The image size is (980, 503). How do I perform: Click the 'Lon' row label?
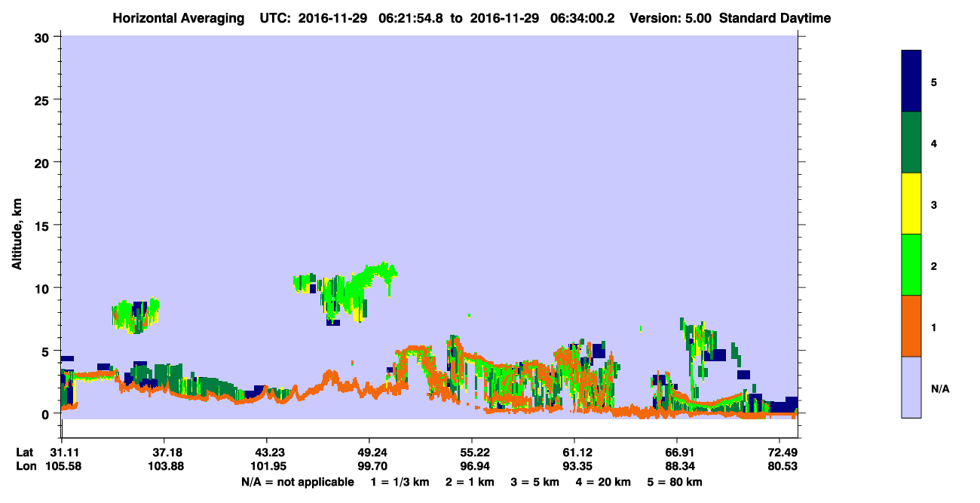26,467
